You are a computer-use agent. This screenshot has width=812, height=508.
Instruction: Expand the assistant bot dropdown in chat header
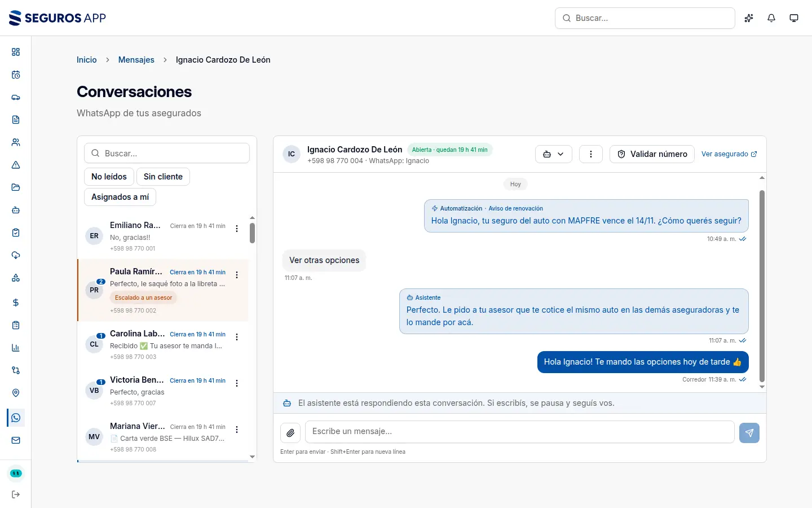[554, 154]
